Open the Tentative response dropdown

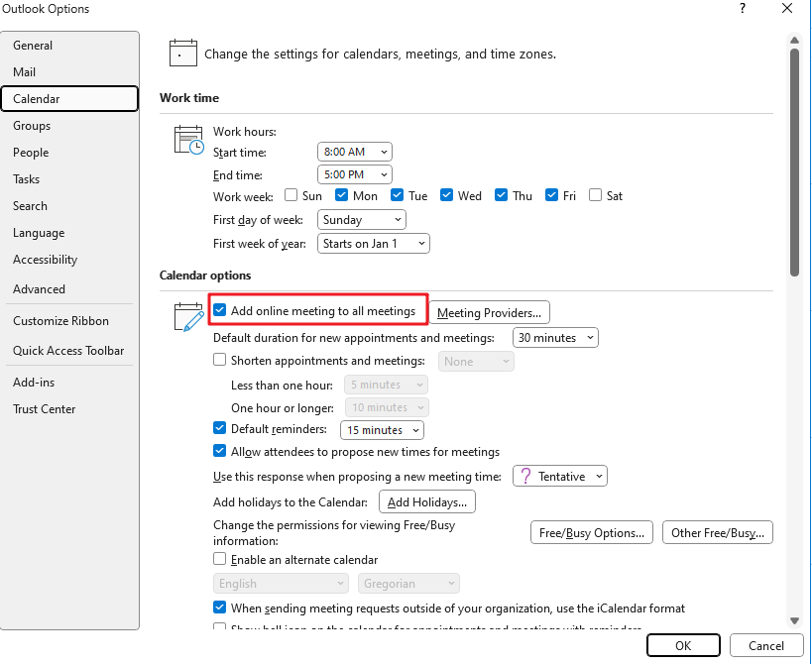click(560, 476)
